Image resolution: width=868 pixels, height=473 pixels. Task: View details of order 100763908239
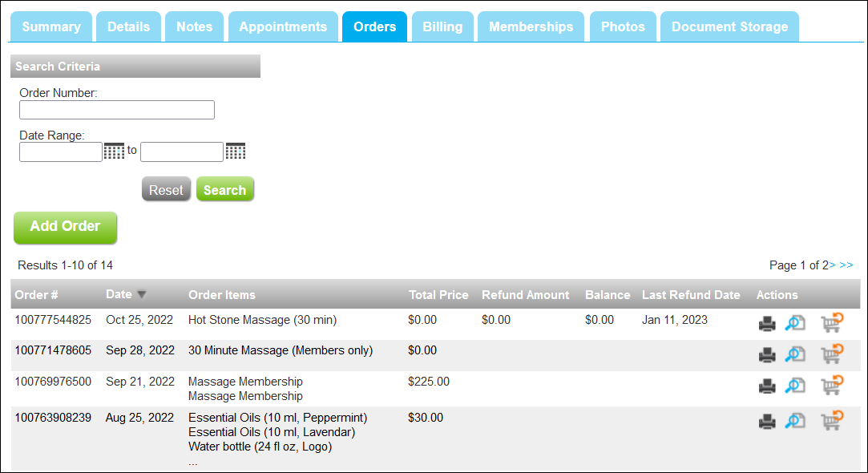coord(795,421)
